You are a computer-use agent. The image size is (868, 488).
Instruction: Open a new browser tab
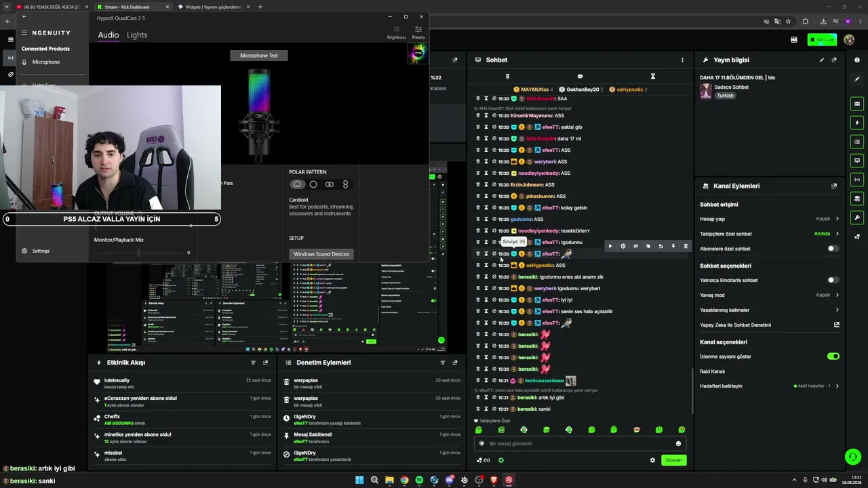(x=260, y=7)
